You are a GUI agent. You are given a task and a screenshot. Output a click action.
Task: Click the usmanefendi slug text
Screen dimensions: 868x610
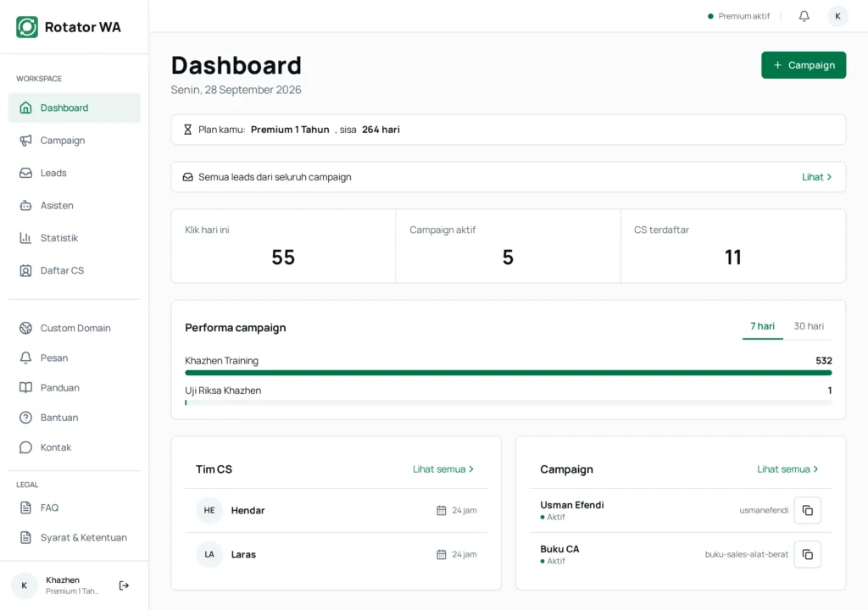click(x=764, y=510)
